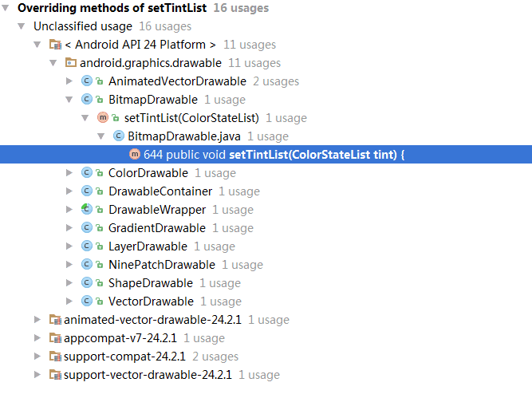The width and height of the screenshot is (532, 402).
Task: Click the VectorDrawable class icon
Action: click(x=87, y=301)
